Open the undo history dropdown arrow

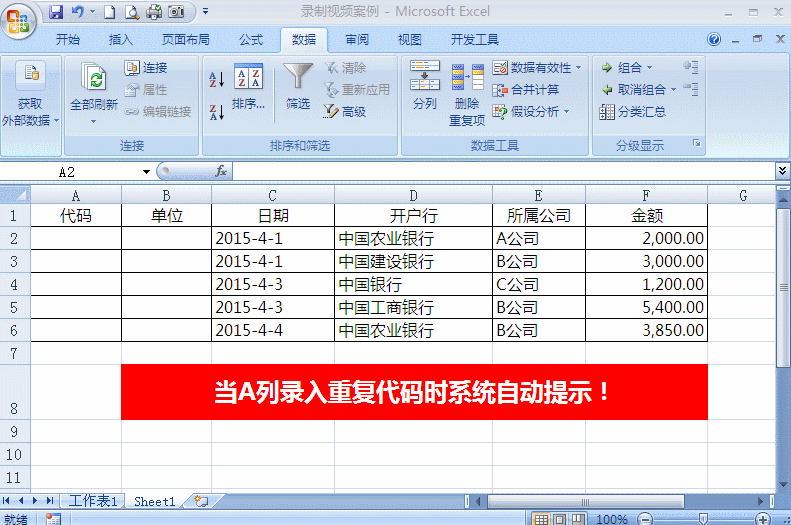click(x=92, y=12)
